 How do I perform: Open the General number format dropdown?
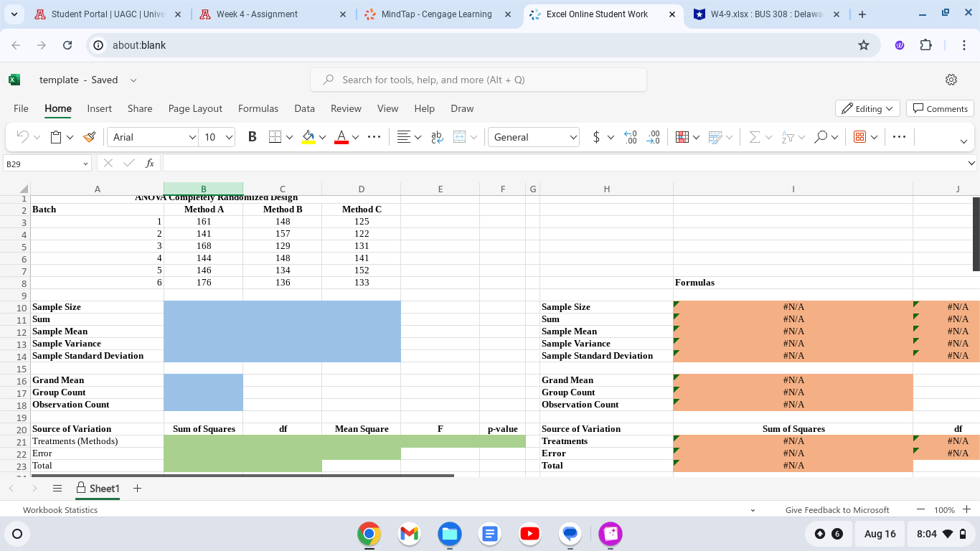point(534,137)
